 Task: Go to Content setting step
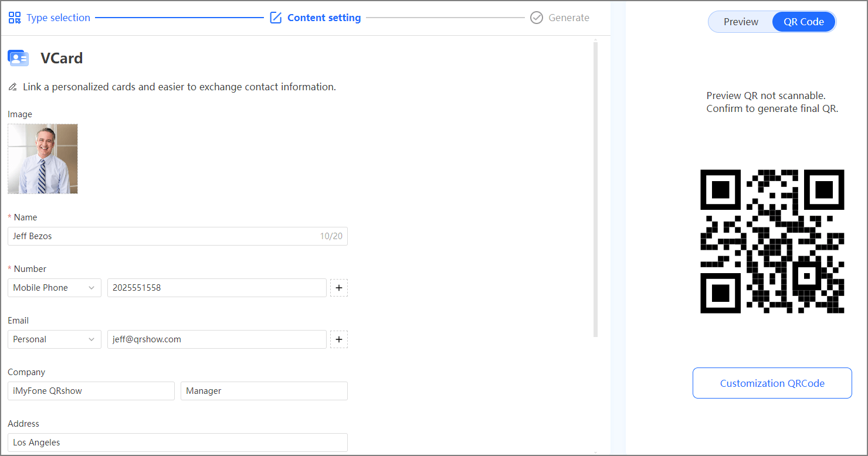316,18
